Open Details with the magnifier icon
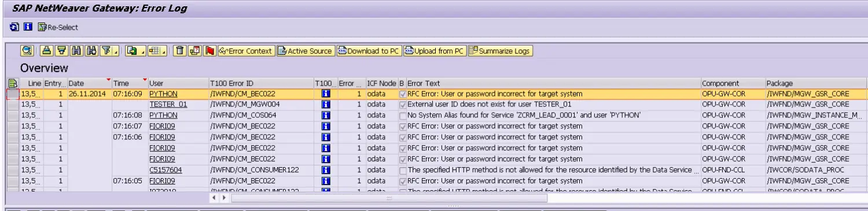Screen dimensions: 868x211 [27, 51]
